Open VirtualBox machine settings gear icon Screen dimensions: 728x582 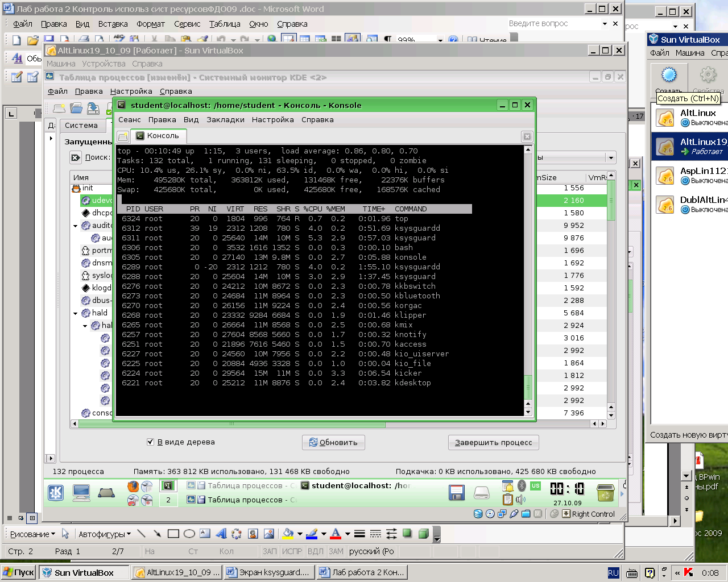click(708, 74)
